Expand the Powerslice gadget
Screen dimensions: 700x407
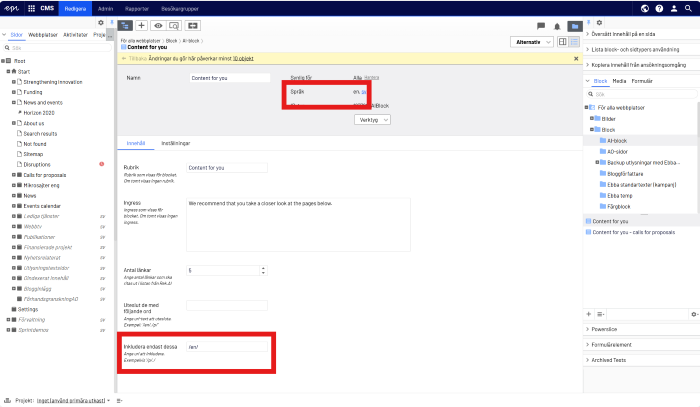coord(587,327)
